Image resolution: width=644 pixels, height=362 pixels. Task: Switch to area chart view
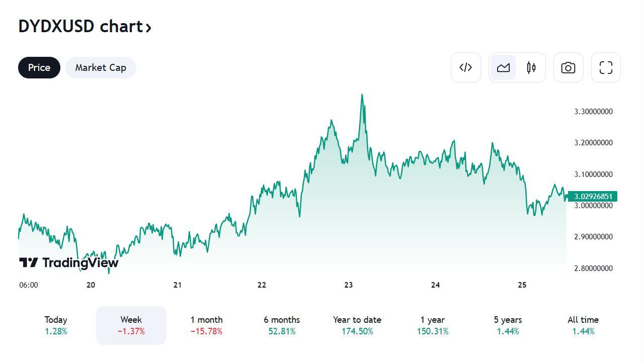503,67
